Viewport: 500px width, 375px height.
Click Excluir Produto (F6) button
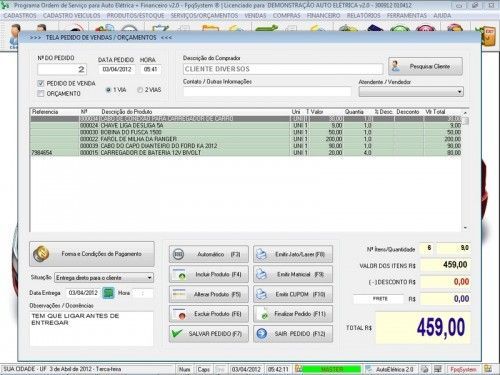tap(209, 314)
